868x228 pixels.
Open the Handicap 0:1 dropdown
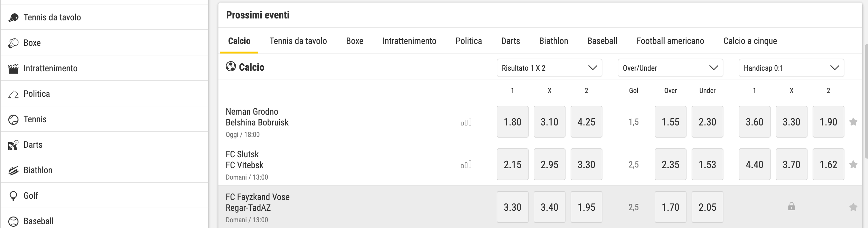[791, 68]
